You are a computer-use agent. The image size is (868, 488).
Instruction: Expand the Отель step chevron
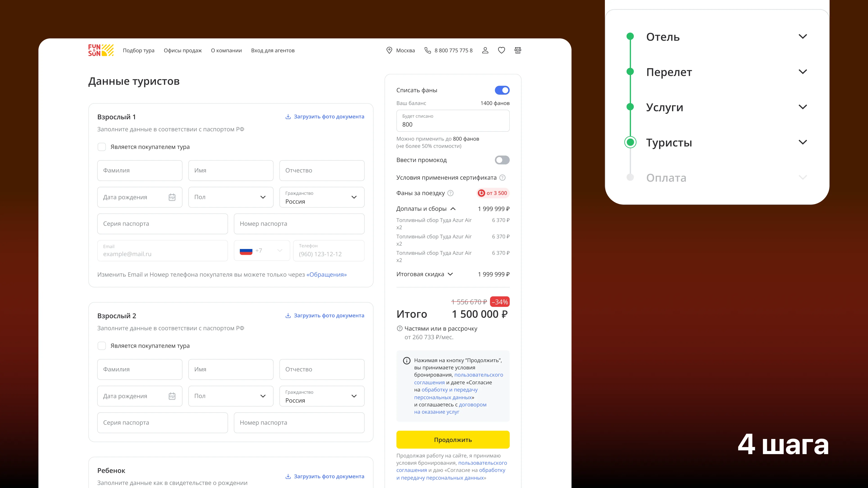tap(803, 36)
